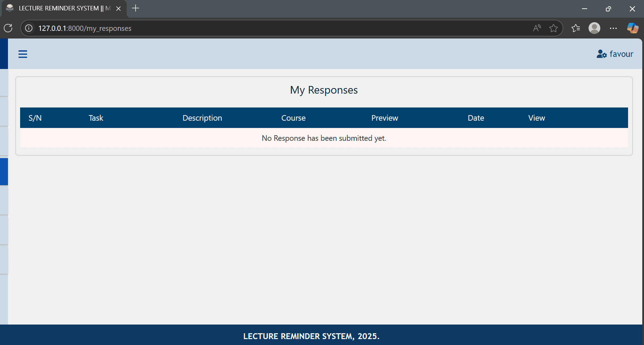
Task: Open the hamburger sidebar menu
Action: (x=23, y=54)
